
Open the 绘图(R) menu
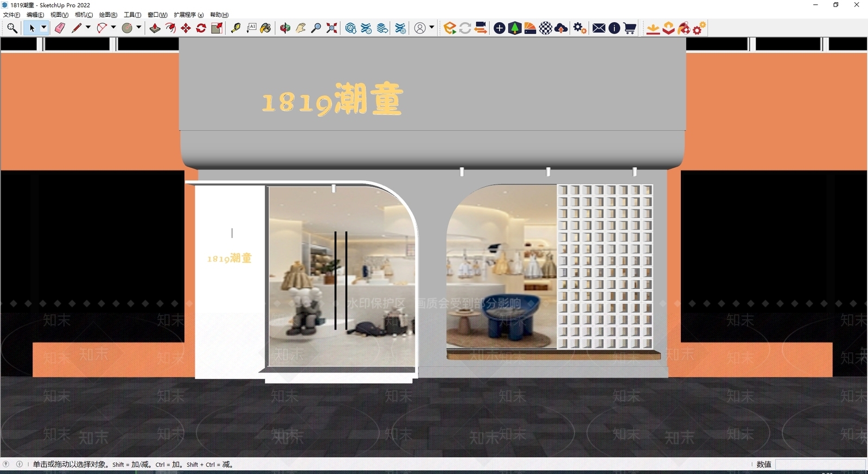pos(108,15)
